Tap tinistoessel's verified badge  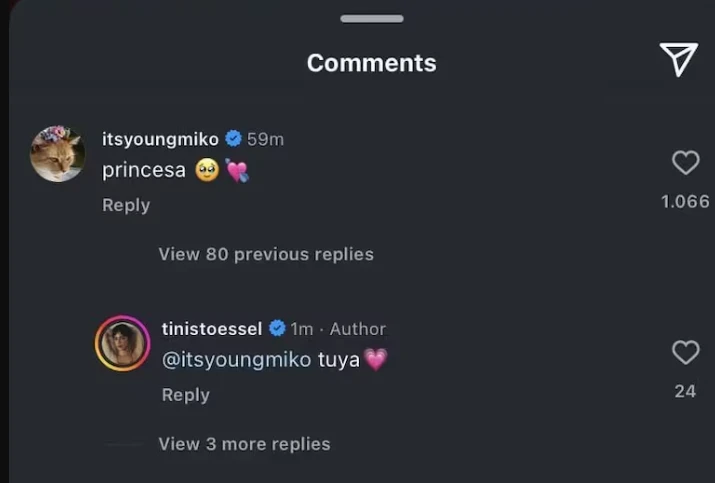coord(277,329)
